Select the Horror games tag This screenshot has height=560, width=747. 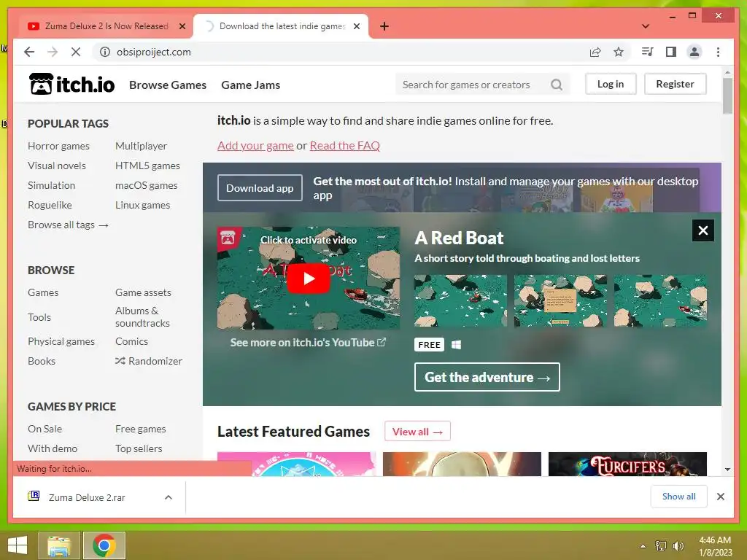tap(58, 146)
